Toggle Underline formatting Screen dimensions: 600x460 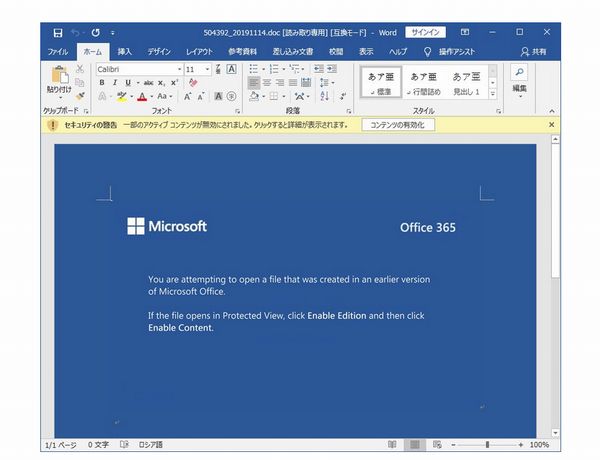[128, 83]
